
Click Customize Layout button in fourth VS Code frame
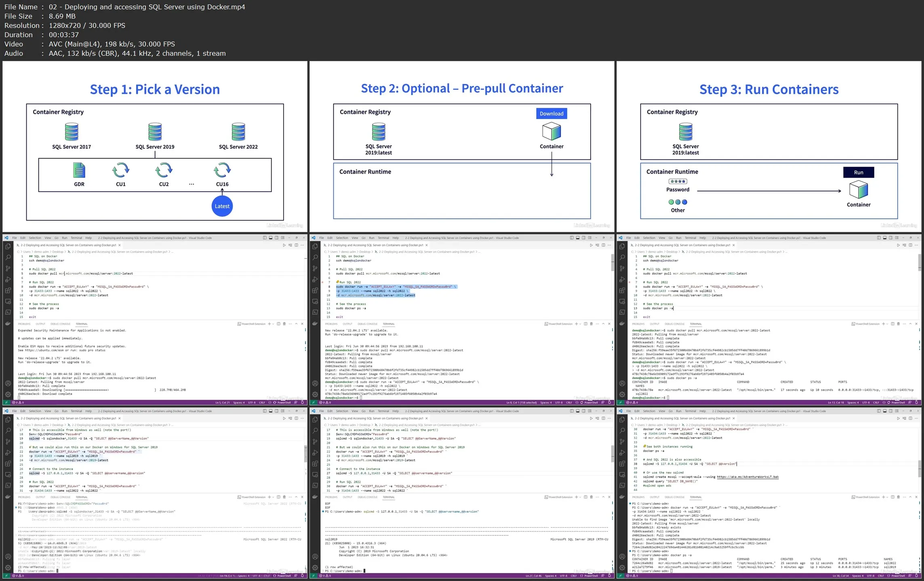coord(283,411)
